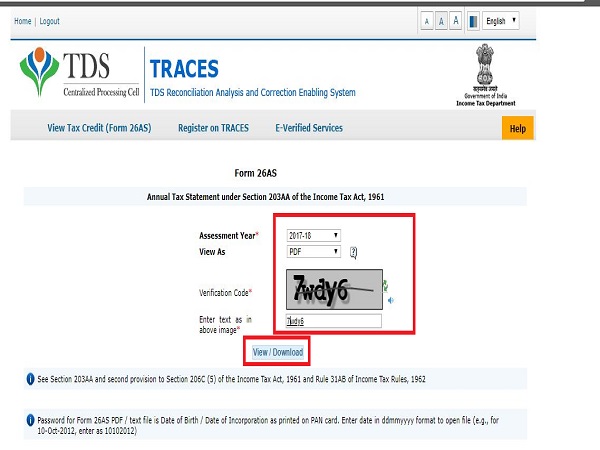Viewport: 600px width, 450px height.
Task: Go to Register on TRACES menu
Action: click(213, 128)
